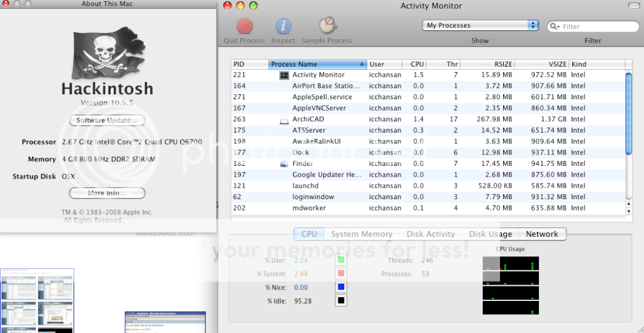
Task: Click the Sample Process icon
Action: point(328,26)
